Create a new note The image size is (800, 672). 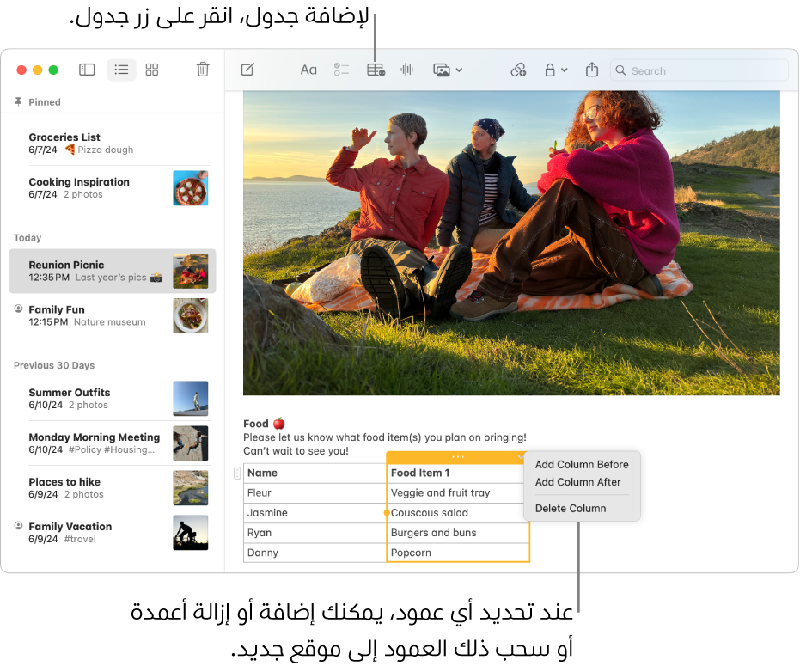[247, 70]
